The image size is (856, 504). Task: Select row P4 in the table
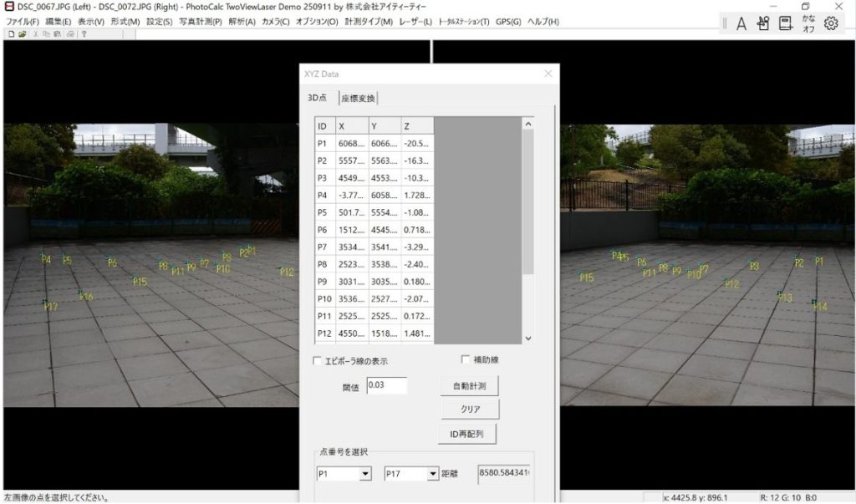[374, 195]
